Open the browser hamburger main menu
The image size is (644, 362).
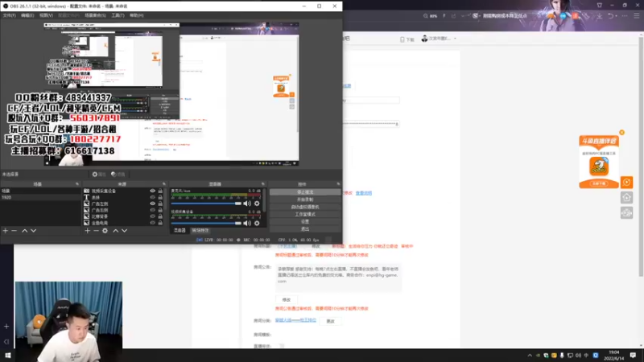point(636,15)
